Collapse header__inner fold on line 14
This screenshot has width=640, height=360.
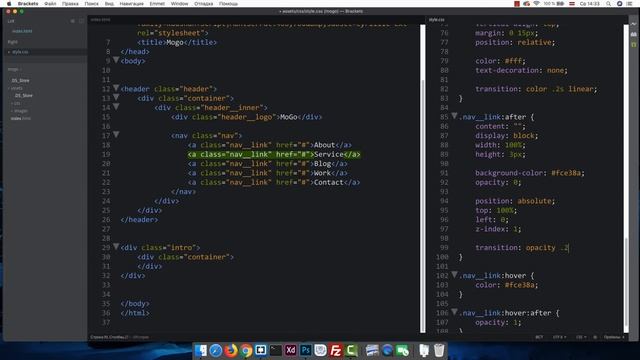tap(116, 107)
